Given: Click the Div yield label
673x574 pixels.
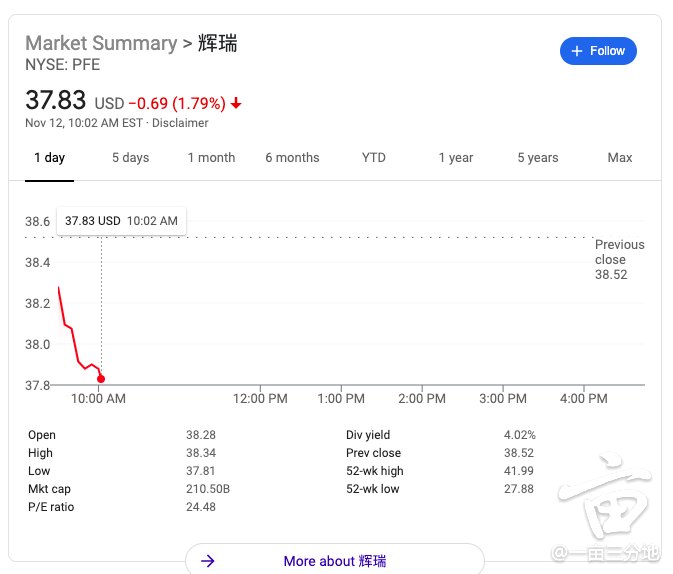Looking at the screenshot, I should (x=368, y=435).
